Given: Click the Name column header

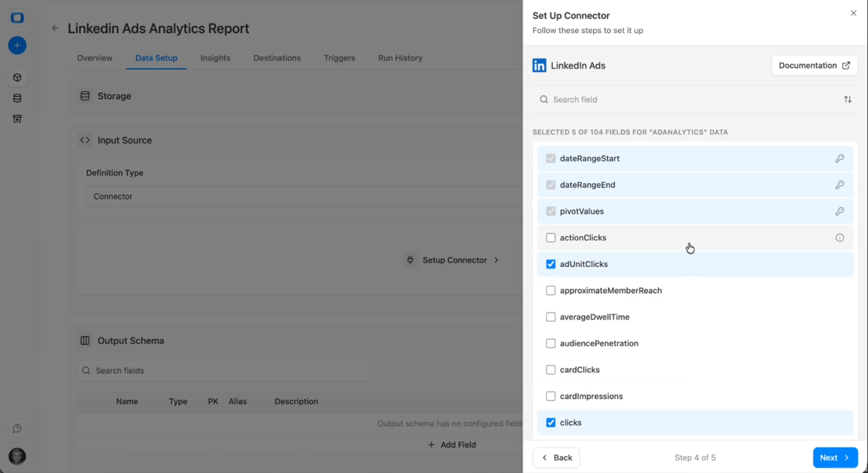Looking at the screenshot, I should tap(127, 401).
